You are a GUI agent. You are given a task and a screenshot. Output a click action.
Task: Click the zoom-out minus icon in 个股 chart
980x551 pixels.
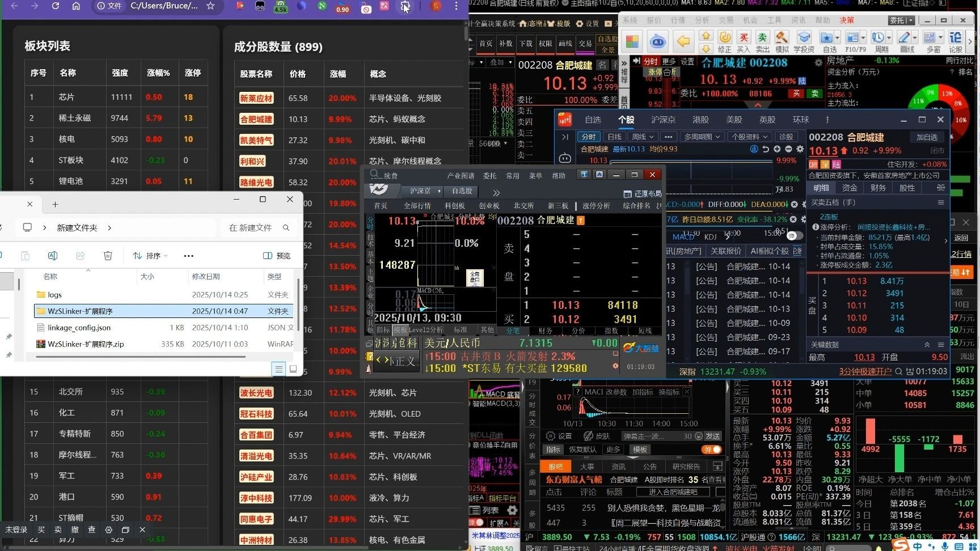click(788, 149)
